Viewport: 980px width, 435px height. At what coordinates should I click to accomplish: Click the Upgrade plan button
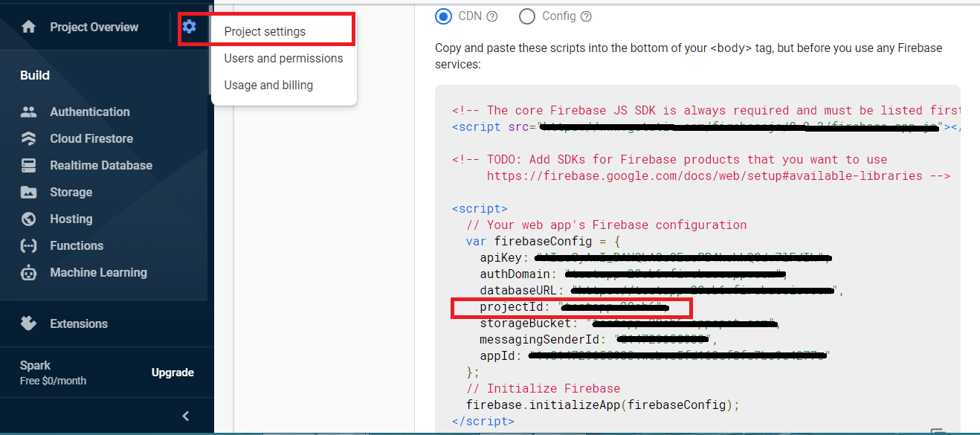(173, 373)
